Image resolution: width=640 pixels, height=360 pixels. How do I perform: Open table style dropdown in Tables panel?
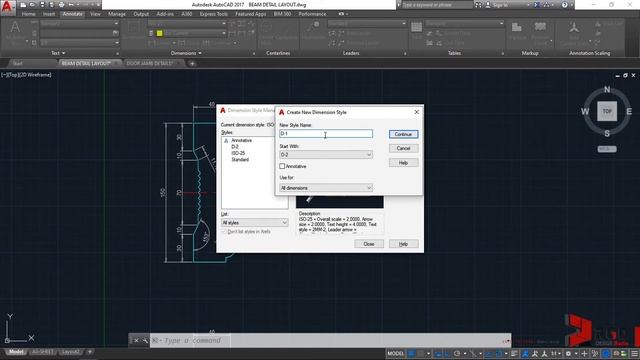tap(464, 24)
